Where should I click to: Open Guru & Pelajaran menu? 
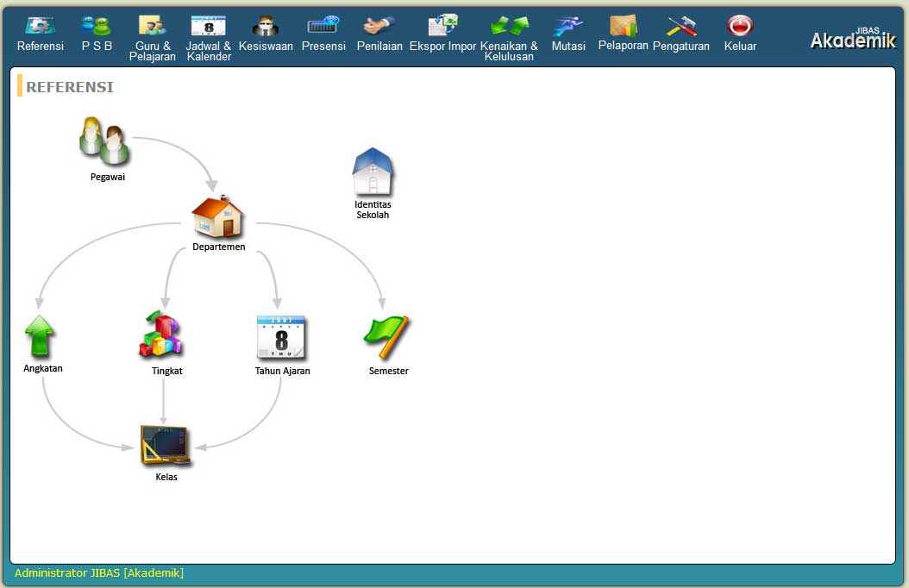pyautogui.click(x=153, y=37)
